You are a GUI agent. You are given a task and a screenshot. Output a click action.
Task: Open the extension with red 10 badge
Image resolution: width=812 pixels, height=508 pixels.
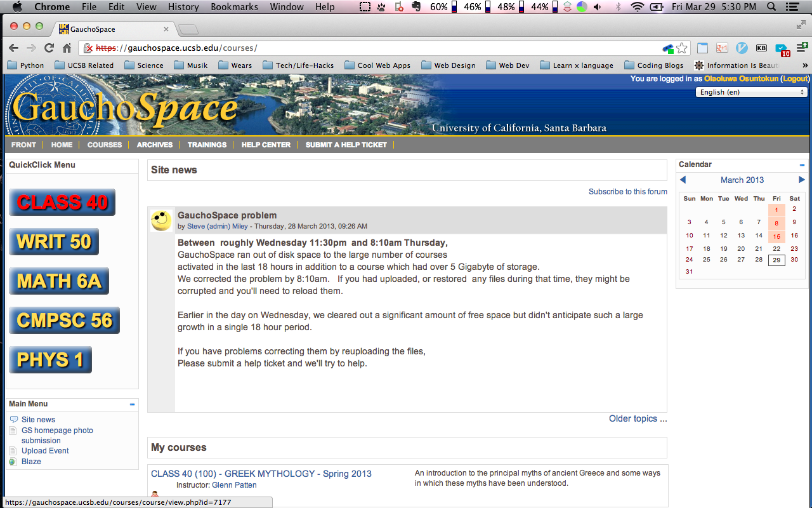(782, 49)
